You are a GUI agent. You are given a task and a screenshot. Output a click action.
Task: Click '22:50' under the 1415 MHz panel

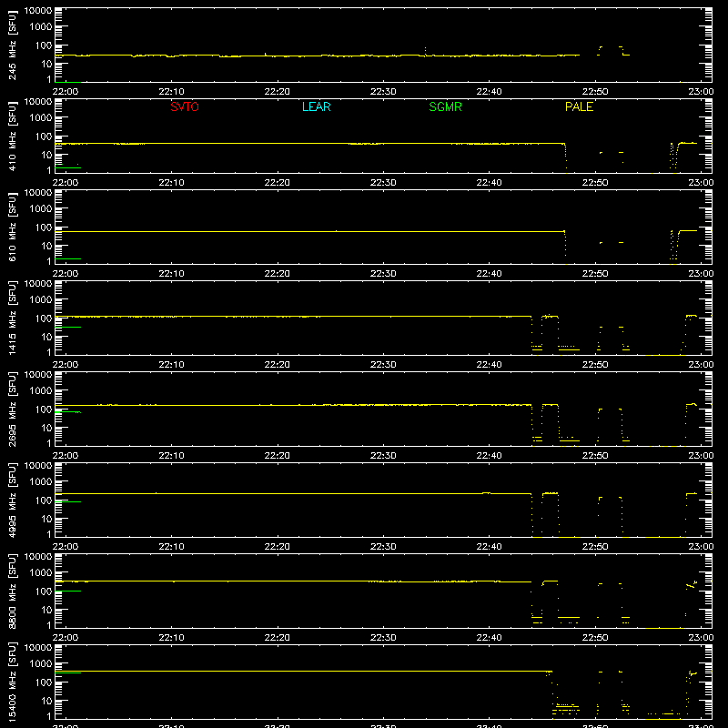pos(595,365)
